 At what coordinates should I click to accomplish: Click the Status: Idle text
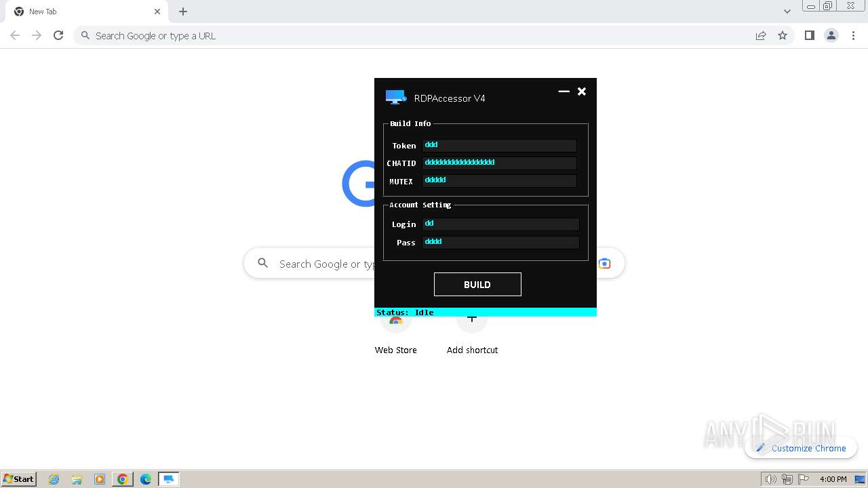[x=405, y=312]
